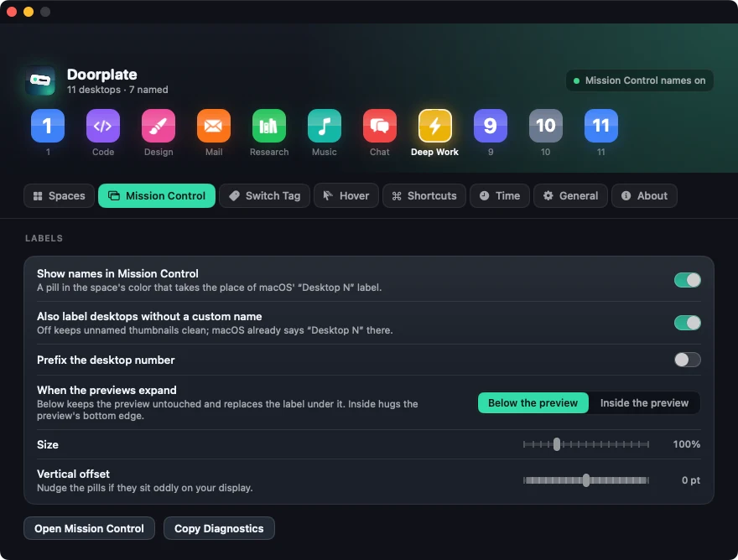Click Copy Diagnostics button
Viewport: 738px width, 560px height.
click(x=219, y=528)
